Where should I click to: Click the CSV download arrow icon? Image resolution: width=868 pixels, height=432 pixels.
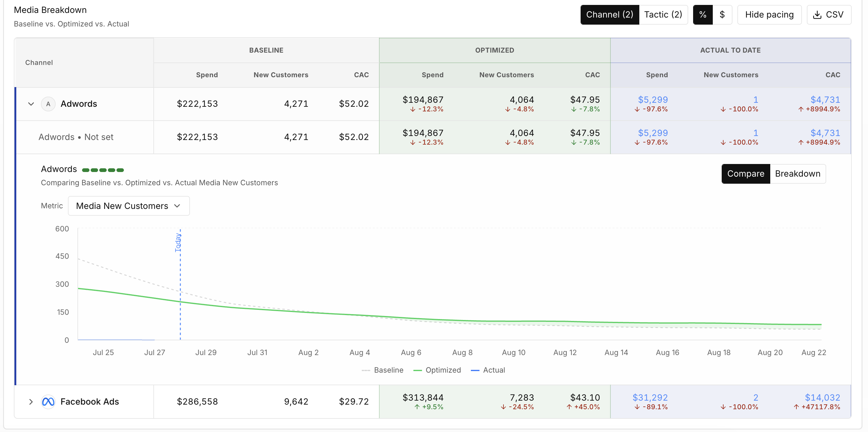pos(817,15)
